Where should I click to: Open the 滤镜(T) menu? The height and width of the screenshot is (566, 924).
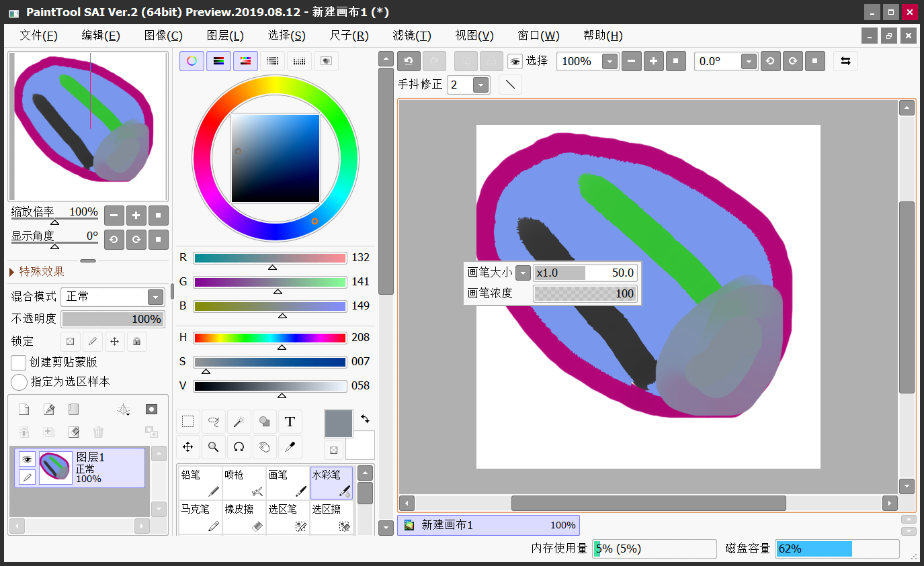coord(412,36)
